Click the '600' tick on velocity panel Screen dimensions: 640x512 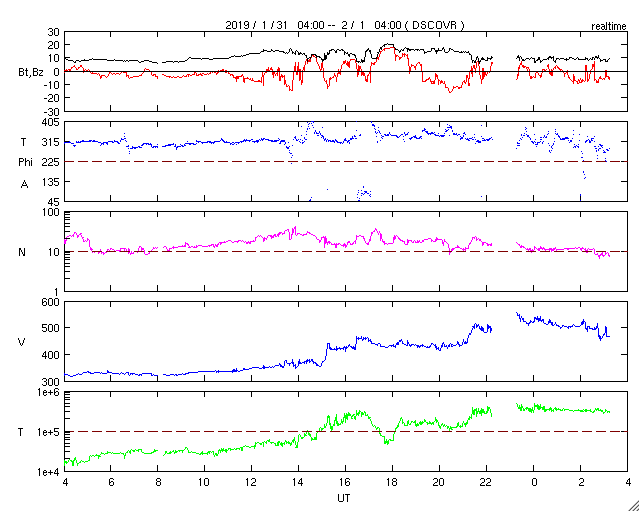click(51, 302)
